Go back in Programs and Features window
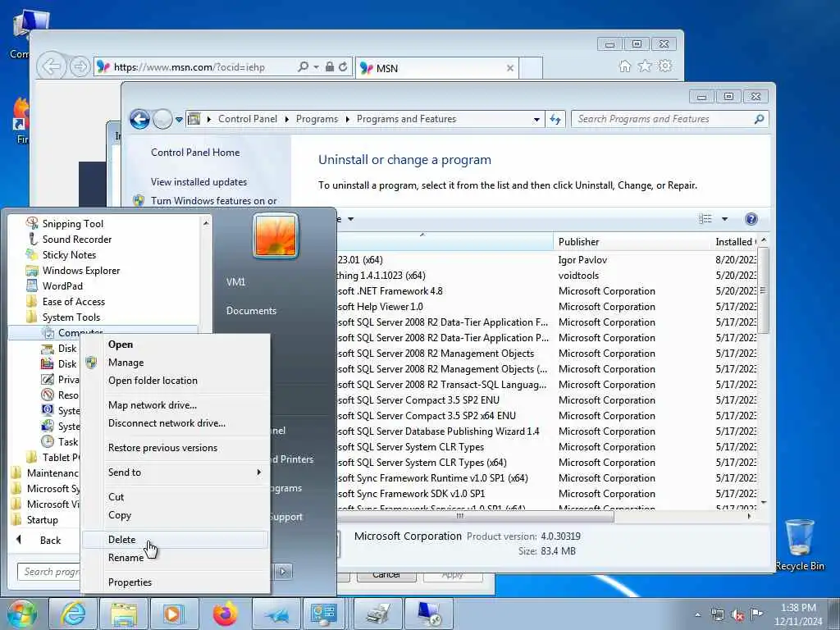The width and height of the screenshot is (840, 630). 139,119
